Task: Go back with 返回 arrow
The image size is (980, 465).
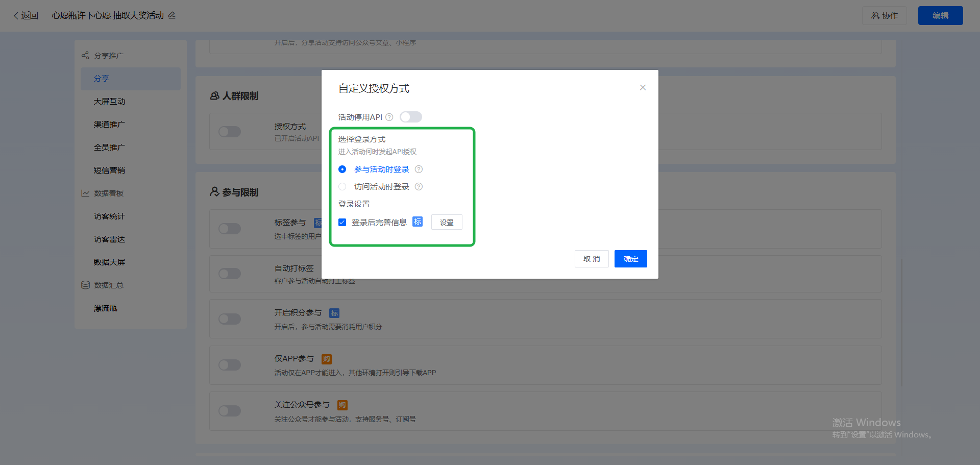Action: 26,15
